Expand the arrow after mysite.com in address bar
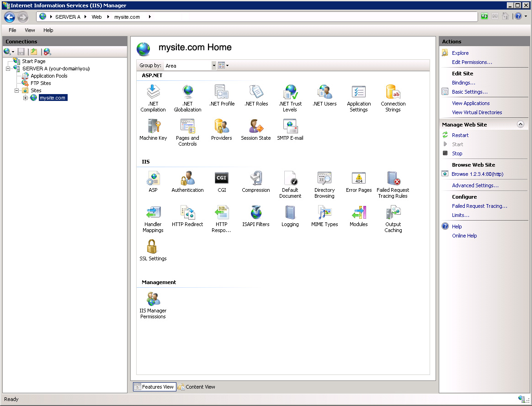The width and height of the screenshot is (532, 406). [x=149, y=17]
